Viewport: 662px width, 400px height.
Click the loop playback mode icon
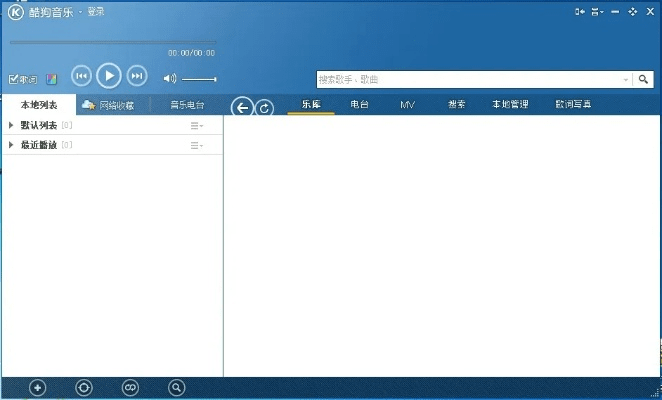click(130, 388)
